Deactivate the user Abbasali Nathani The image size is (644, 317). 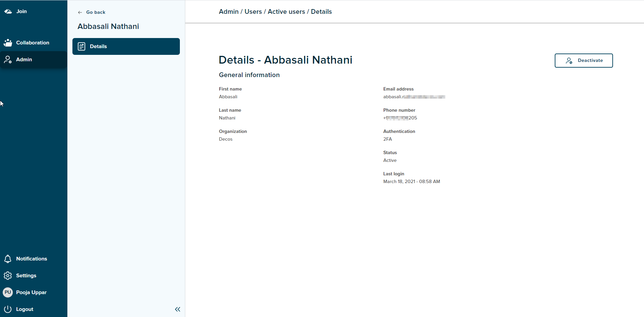(x=584, y=61)
